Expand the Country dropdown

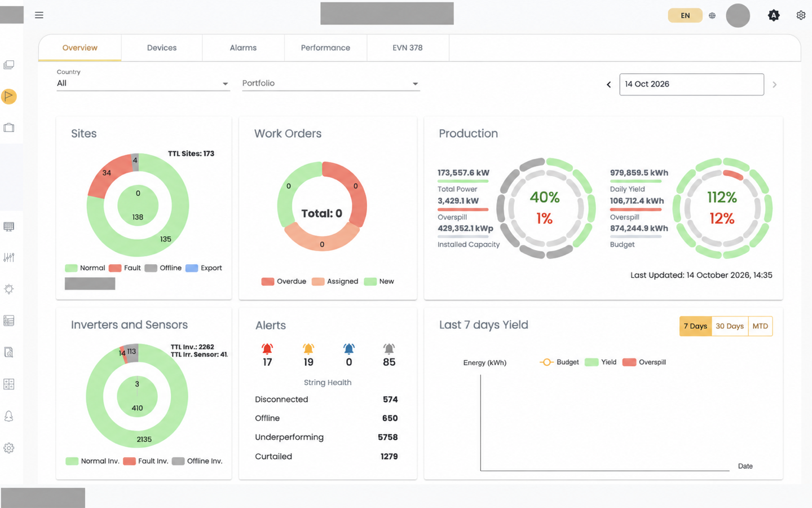(x=143, y=83)
